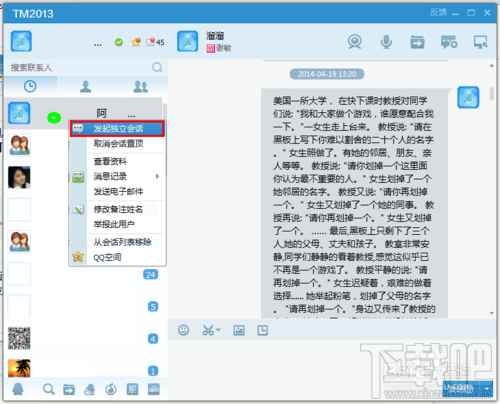Click the search magnifier in contact search box
This screenshot has width=500, height=404.
pyautogui.click(x=157, y=67)
